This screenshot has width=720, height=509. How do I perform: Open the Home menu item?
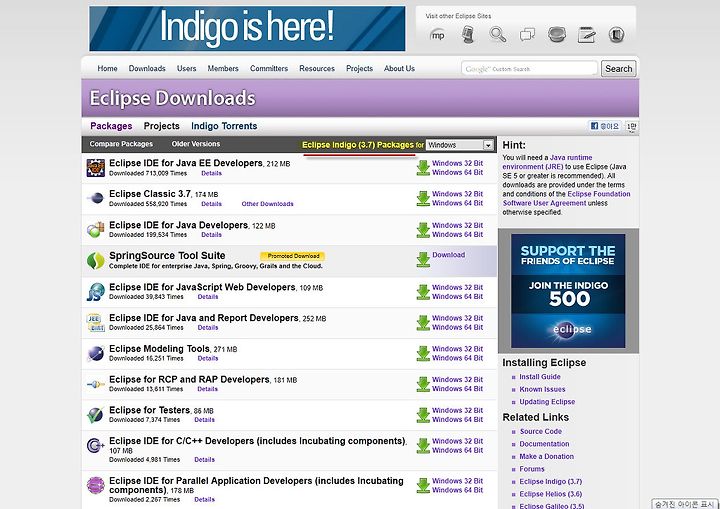[107, 68]
